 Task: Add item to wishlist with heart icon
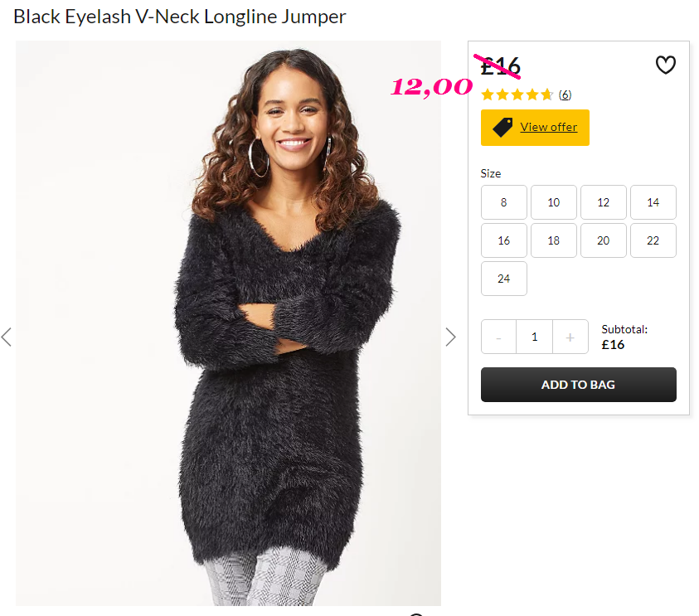click(665, 65)
